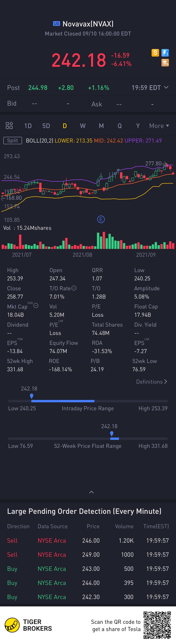The image size is (176, 644).
Task: Tap the QR code image
Action: click(157, 625)
